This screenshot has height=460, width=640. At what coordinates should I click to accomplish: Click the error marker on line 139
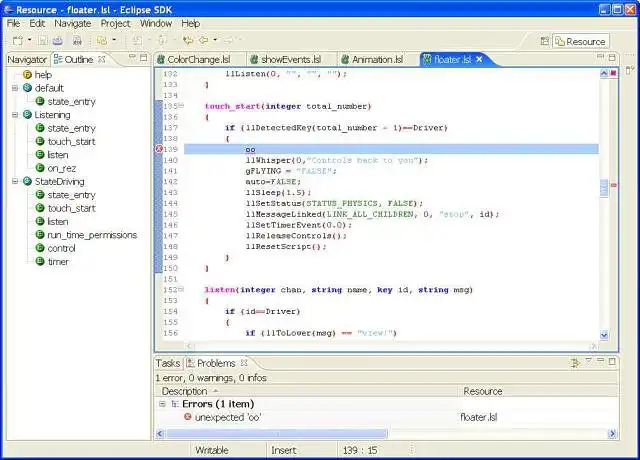tap(159, 149)
